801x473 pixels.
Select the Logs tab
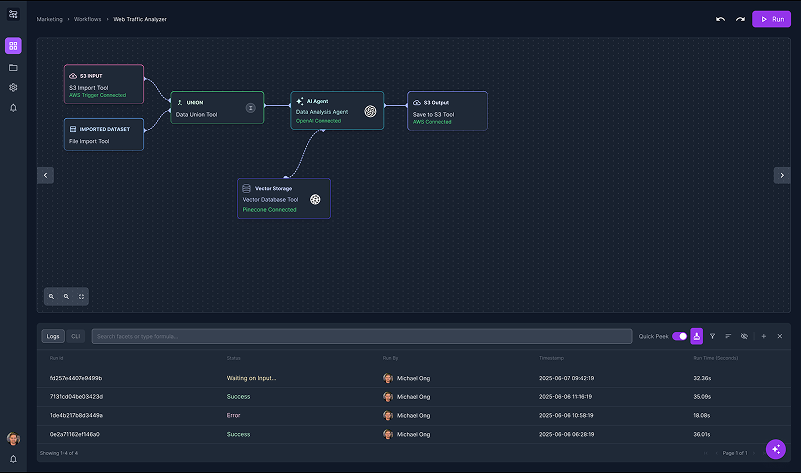point(54,336)
